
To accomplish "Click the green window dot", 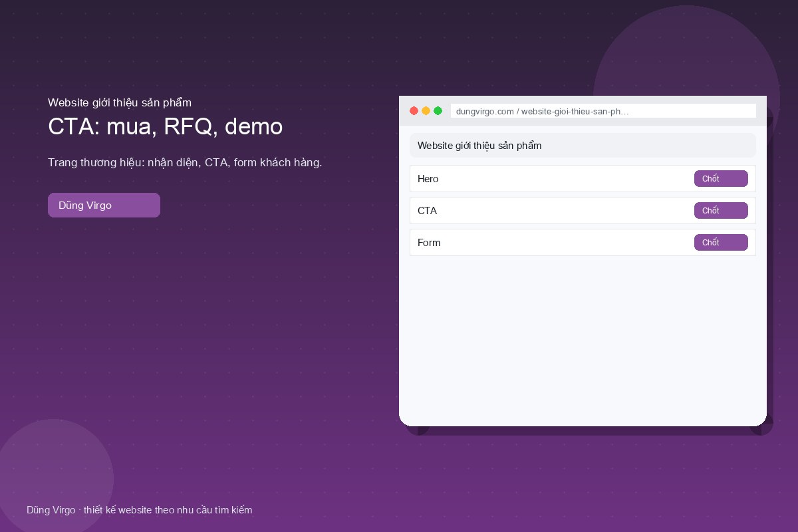I will point(438,111).
